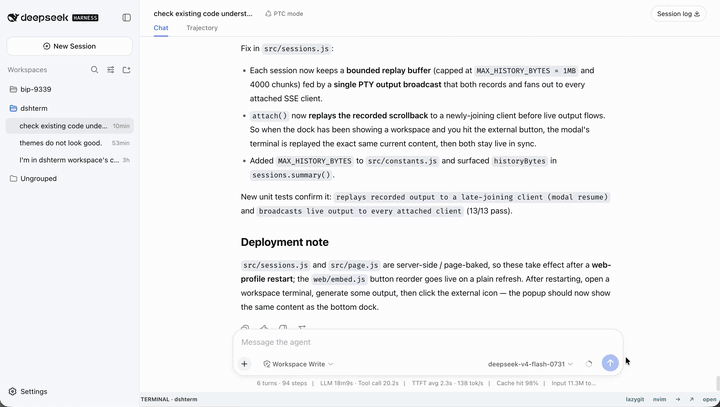Image resolution: width=720 pixels, height=407 pixels.
Task: Click the chat vertical scrollbar thumb
Action: click(717, 382)
